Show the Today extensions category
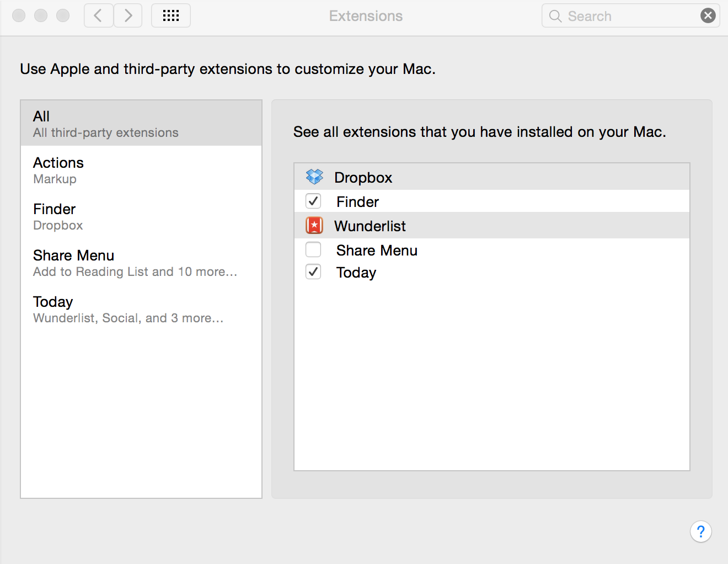 pyautogui.click(x=141, y=309)
